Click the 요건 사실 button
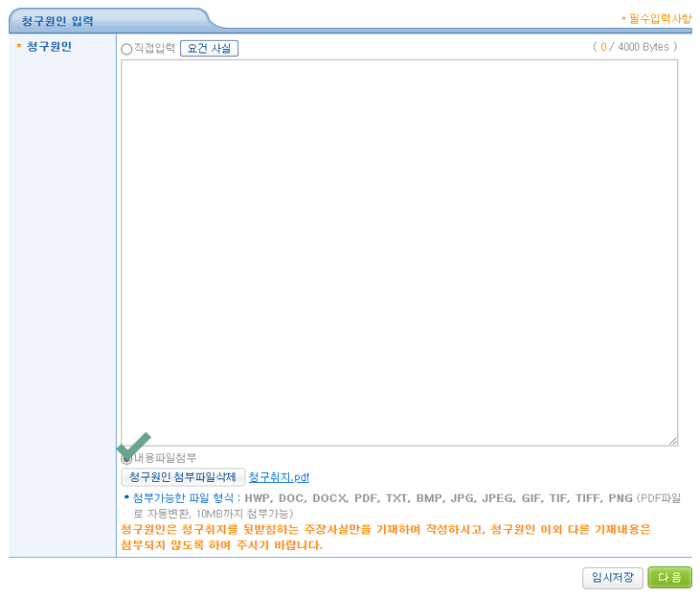 click(x=209, y=48)
